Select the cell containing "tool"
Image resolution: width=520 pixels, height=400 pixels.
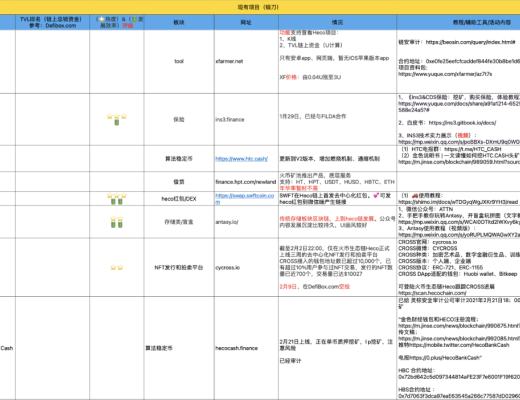tap(179, 61)
